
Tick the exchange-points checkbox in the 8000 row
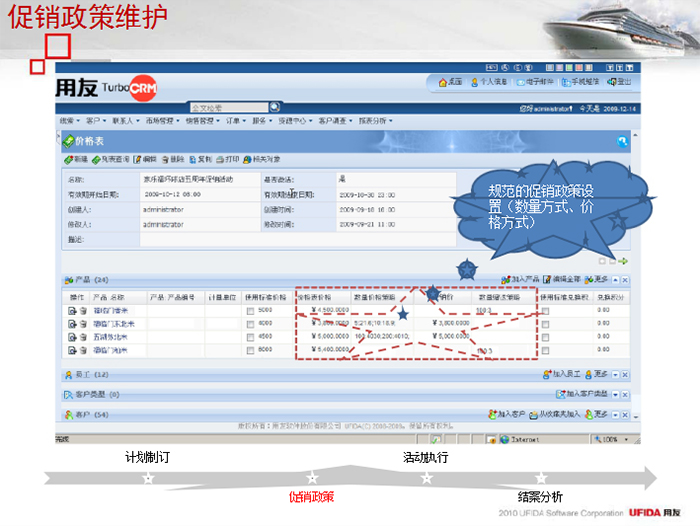click(x=545, y=351)
